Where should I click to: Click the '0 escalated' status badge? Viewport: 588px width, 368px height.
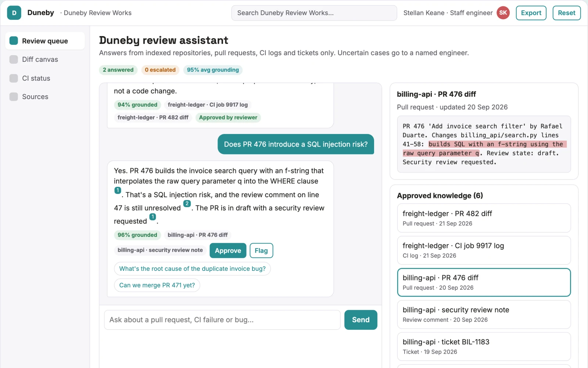pos(160,70)
